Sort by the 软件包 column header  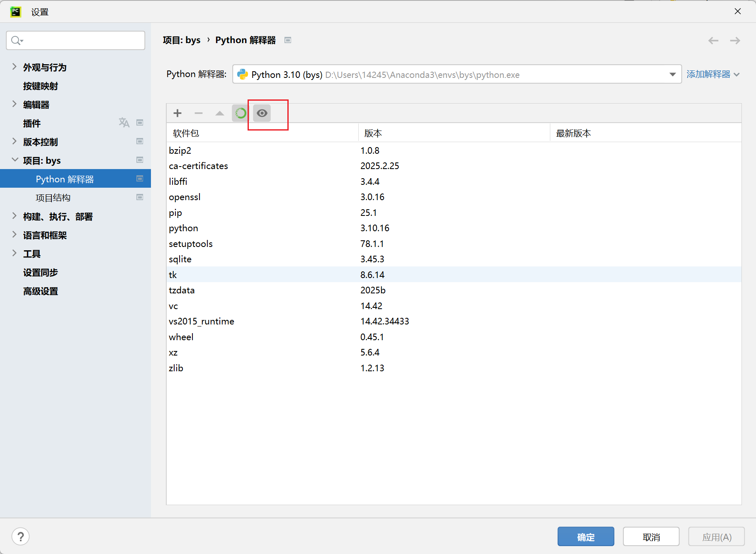[263, 133]
